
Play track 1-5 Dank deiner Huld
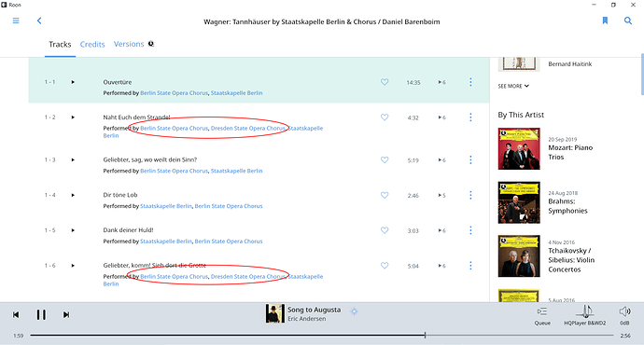(x=73, y=230)
